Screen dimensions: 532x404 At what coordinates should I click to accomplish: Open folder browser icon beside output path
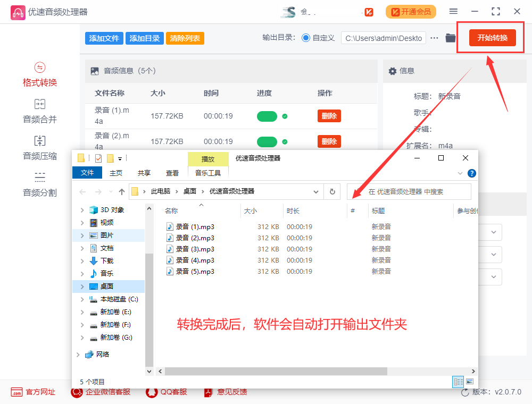click(451, 38)
